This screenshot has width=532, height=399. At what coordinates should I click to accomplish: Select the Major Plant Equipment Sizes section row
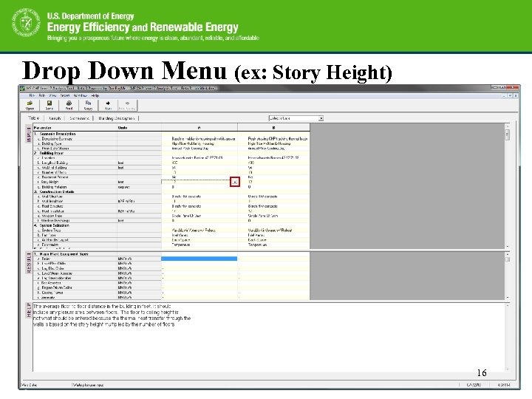click(x=75, y=253)
